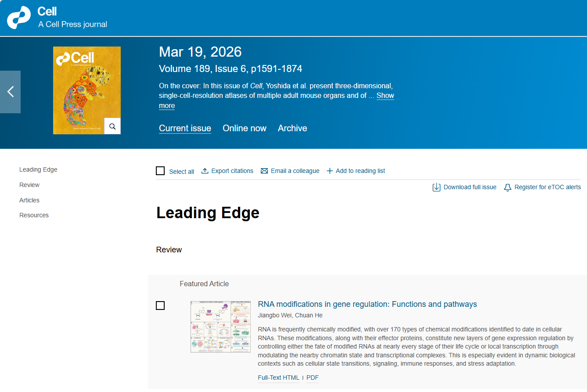Switch to the Online now tab

point(244,128)
